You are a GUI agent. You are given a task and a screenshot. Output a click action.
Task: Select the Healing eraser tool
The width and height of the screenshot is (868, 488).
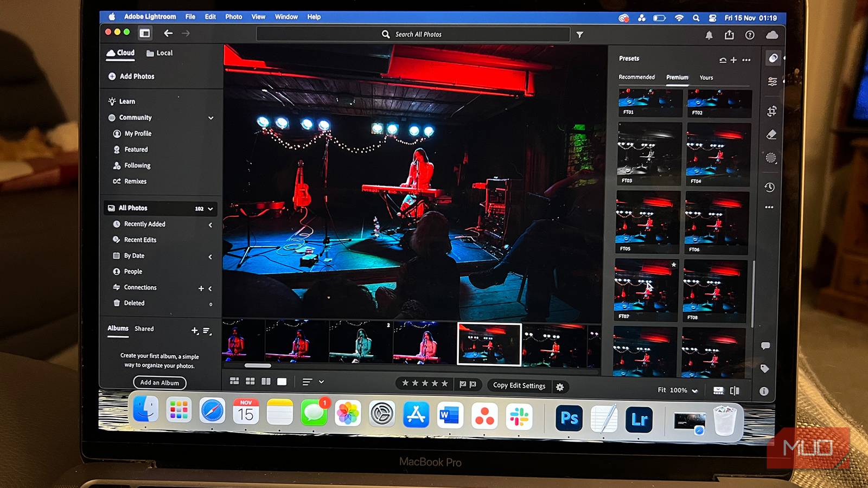[x=771, y=134]
